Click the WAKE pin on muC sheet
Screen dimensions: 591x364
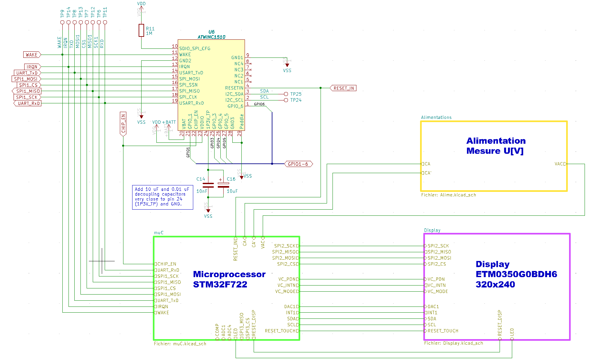pos(162,313)
